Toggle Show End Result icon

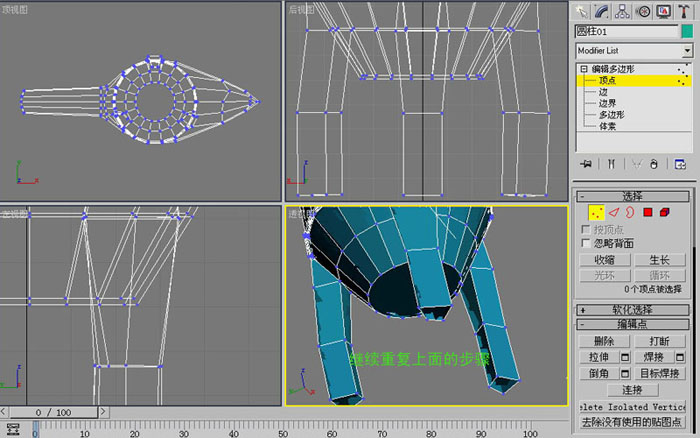pyautogui.click(x=611, y=164)
